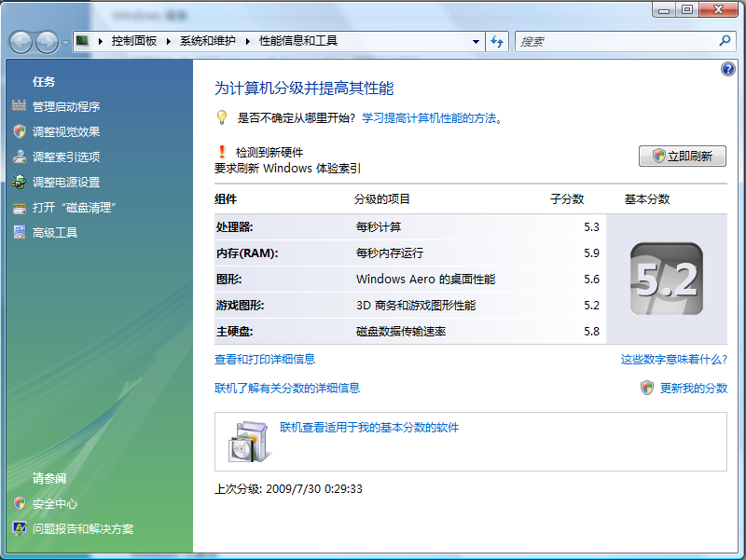This screenshot has width=746, height=560.
Task: Click the 高级工具 icon
Action: coord(19,232)
